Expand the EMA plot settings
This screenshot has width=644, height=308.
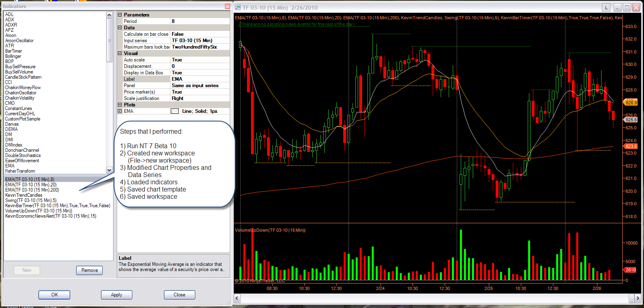click(x=119, y=111)
